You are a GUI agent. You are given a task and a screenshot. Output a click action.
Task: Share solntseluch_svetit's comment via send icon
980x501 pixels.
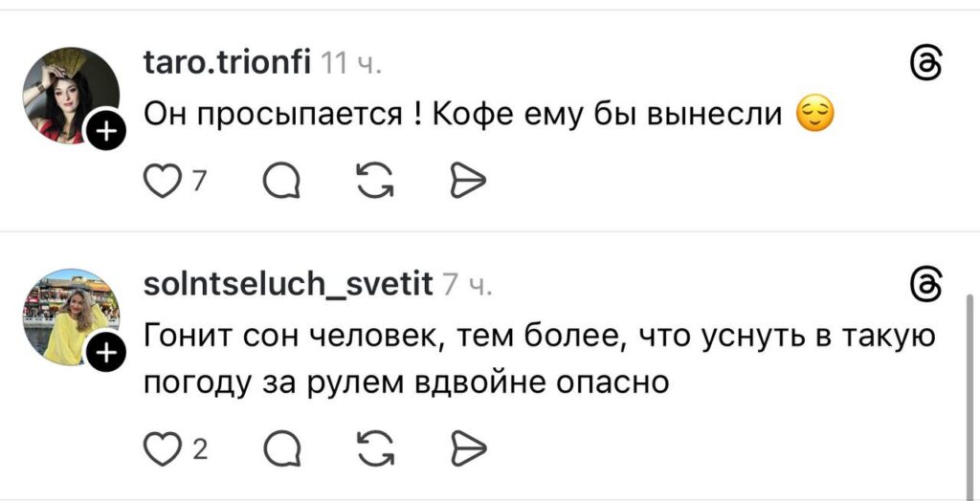click(x=468, y=447)
